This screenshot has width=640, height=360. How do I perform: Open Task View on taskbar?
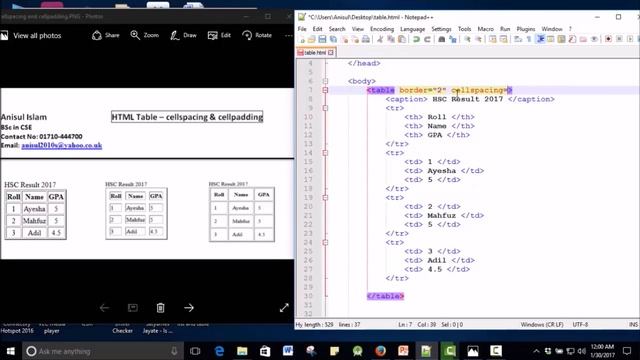[x=195, y=351]
